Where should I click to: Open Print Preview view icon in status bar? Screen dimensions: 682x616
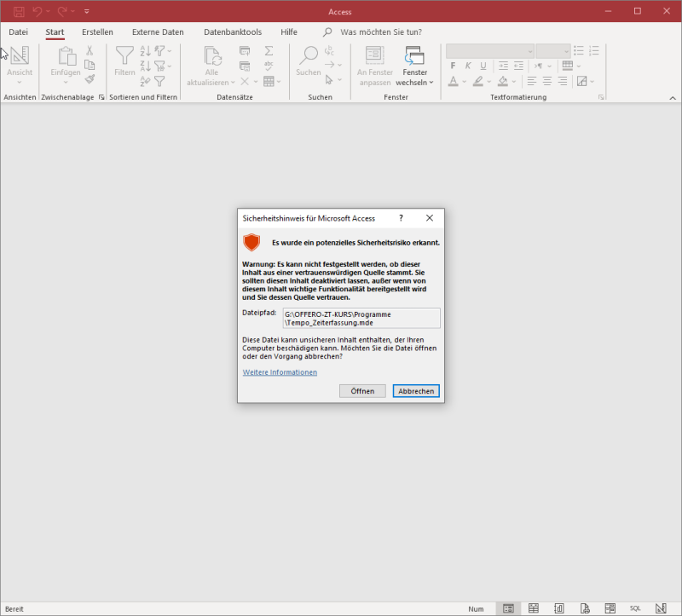(585, 608)
